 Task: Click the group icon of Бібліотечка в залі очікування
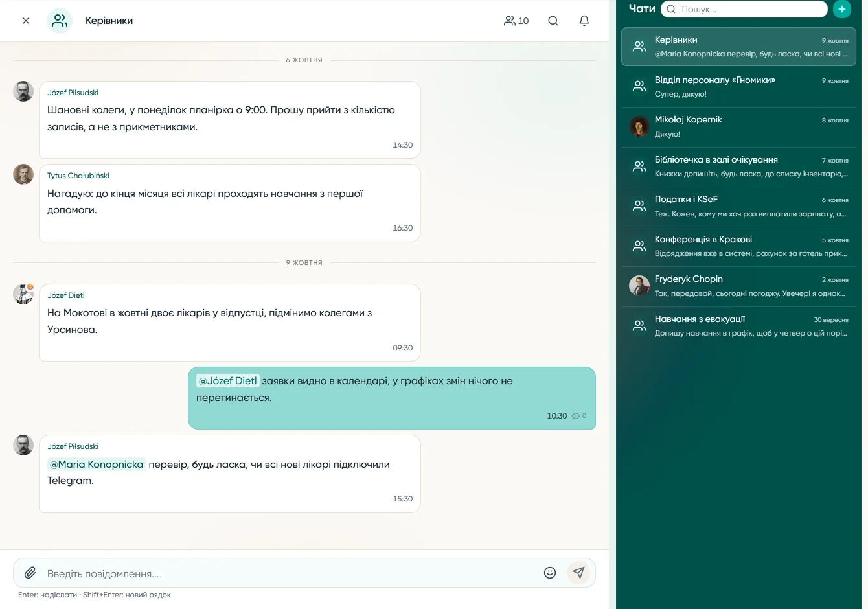click(639, 167)
